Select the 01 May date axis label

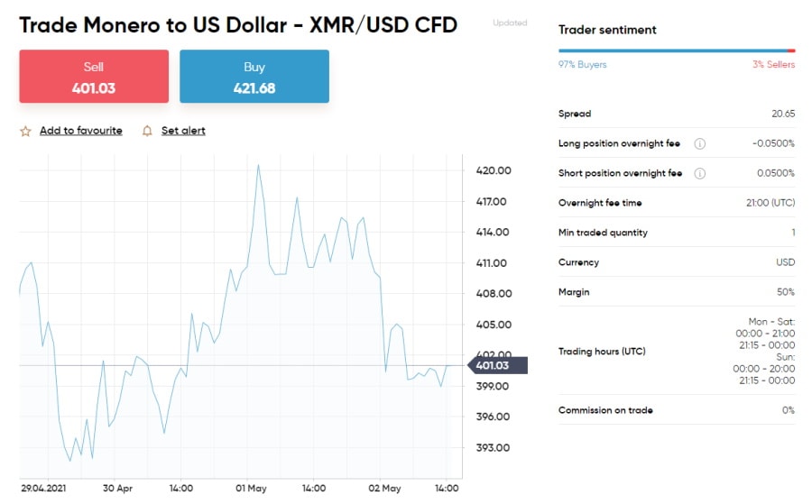251,488
